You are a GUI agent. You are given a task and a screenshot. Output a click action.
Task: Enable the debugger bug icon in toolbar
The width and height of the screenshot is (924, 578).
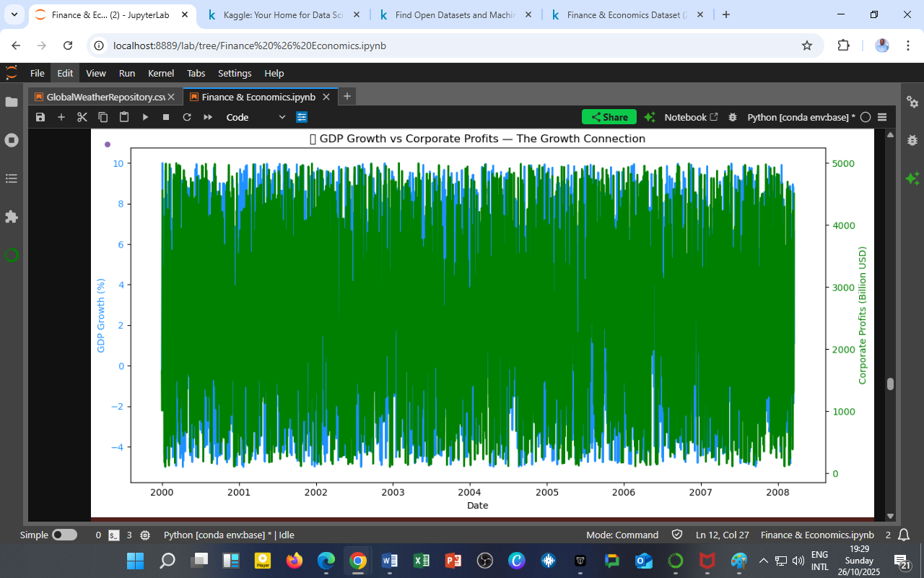(733, 117)
